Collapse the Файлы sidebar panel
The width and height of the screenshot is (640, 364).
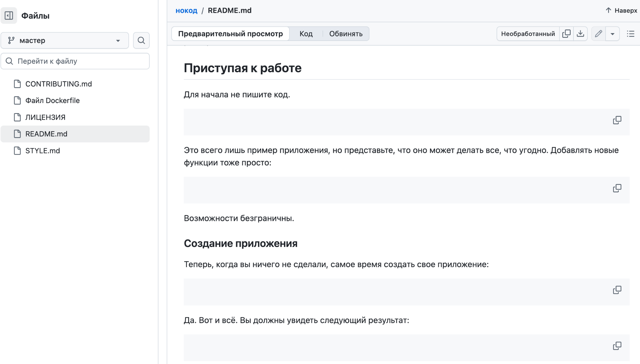(x=9, y=15)
